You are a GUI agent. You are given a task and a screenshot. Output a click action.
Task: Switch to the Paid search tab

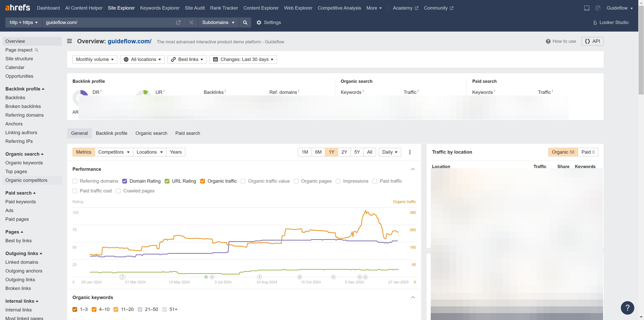(187, 133)
